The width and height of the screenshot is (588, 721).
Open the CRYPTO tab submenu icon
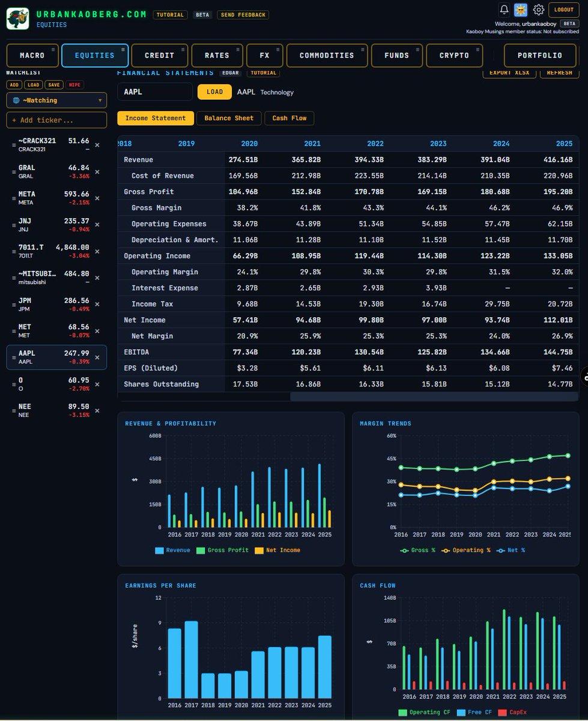[x=478, y=49]
